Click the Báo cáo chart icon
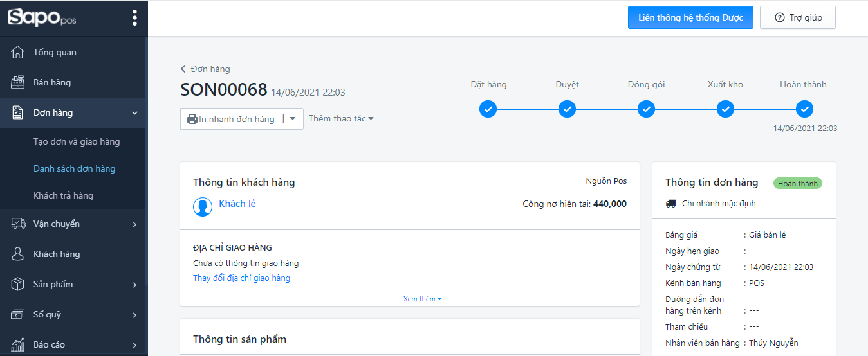This screenshot has height=356, width=868. pos(18,344)
